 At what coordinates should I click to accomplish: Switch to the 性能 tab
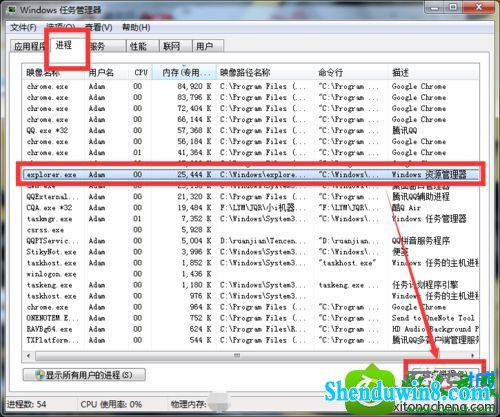tap(143, 46)
